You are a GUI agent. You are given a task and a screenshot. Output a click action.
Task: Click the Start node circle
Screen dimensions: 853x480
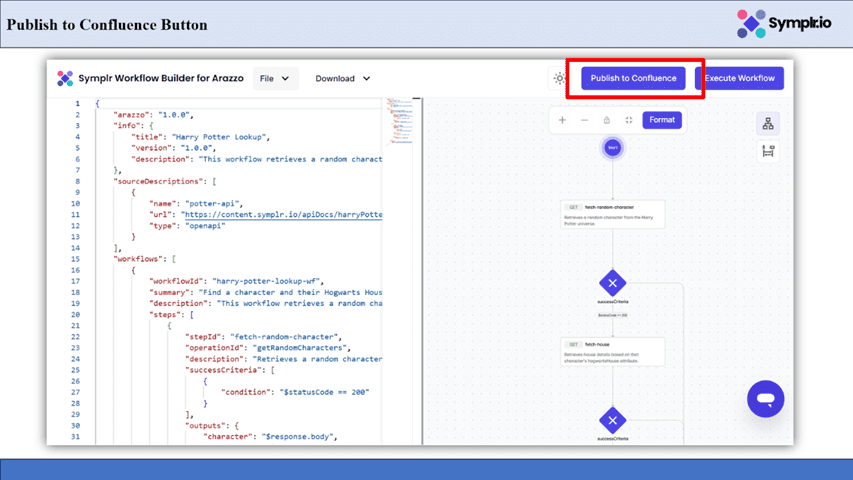pos(613,148)
